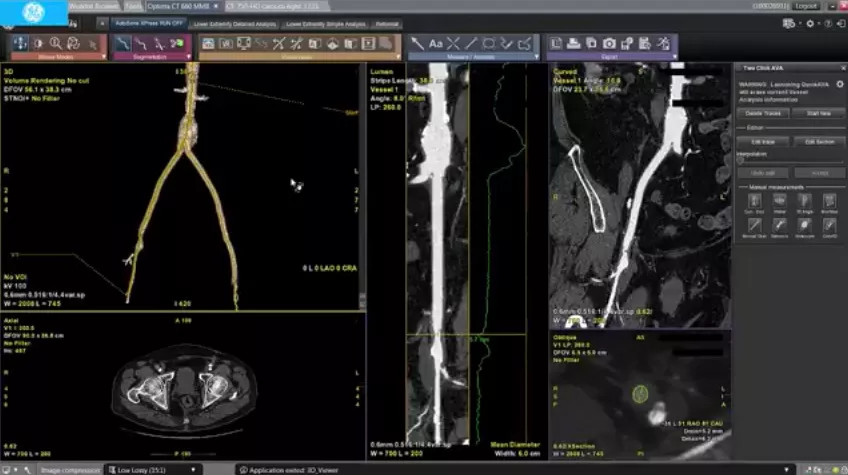Click the Delete Traces button
This screenshot has height=475, width=848.
763,114
